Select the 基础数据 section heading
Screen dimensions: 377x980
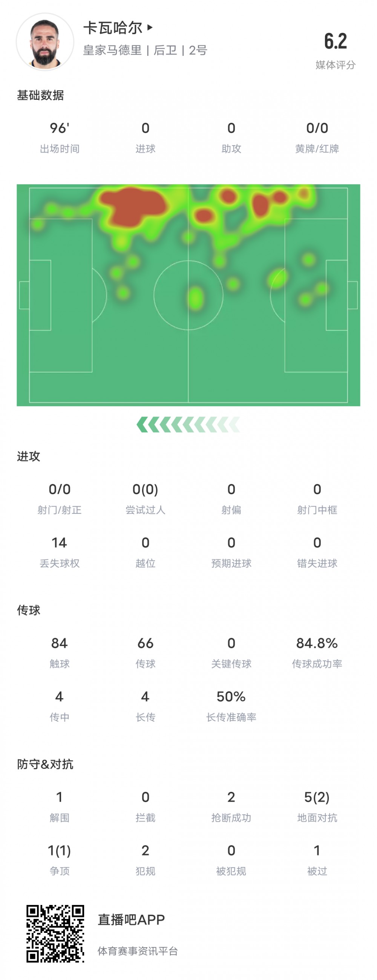pyautogui.click(x=40, y=95)
